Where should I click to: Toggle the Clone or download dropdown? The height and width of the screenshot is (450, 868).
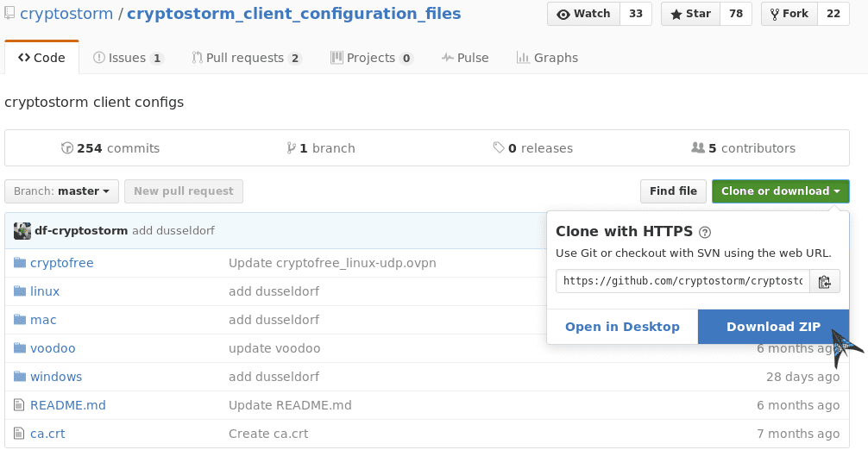pos(781,191)
